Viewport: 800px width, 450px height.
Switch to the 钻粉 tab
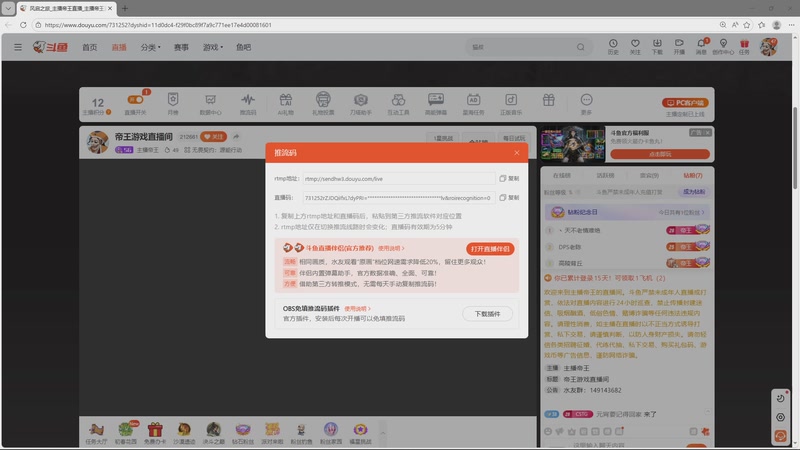click(x=693, y=176)
